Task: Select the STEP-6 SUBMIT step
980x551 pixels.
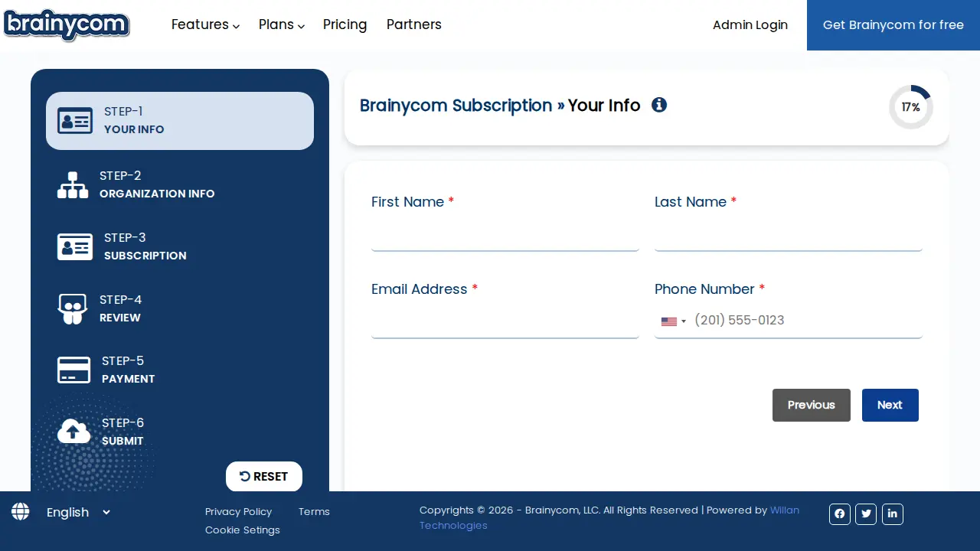Action: tap(180, 432)
